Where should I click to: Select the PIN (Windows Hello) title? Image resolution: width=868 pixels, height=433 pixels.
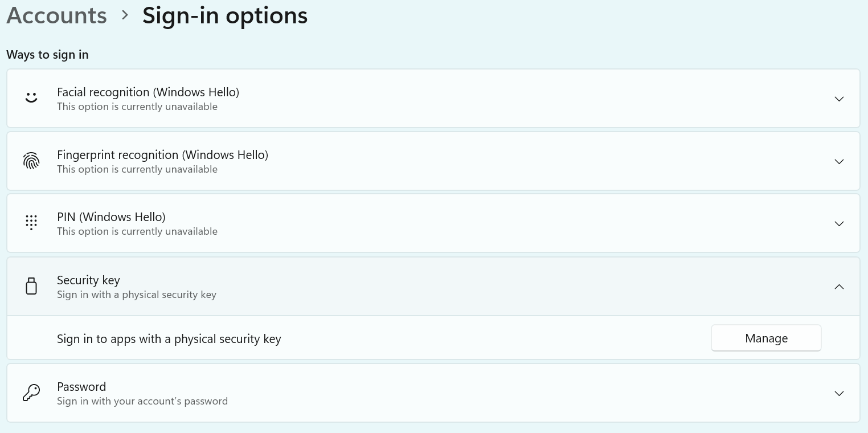click(x=111, y=217)
